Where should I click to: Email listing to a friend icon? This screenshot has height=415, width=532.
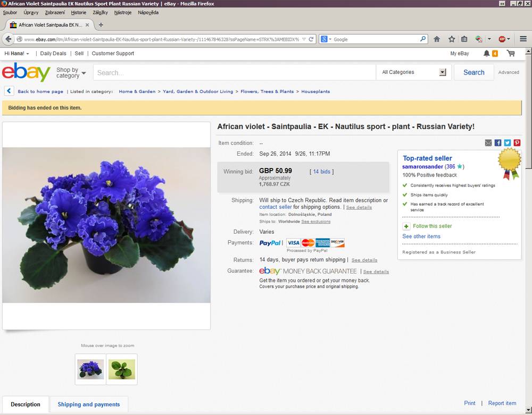[x=488, y=142]
